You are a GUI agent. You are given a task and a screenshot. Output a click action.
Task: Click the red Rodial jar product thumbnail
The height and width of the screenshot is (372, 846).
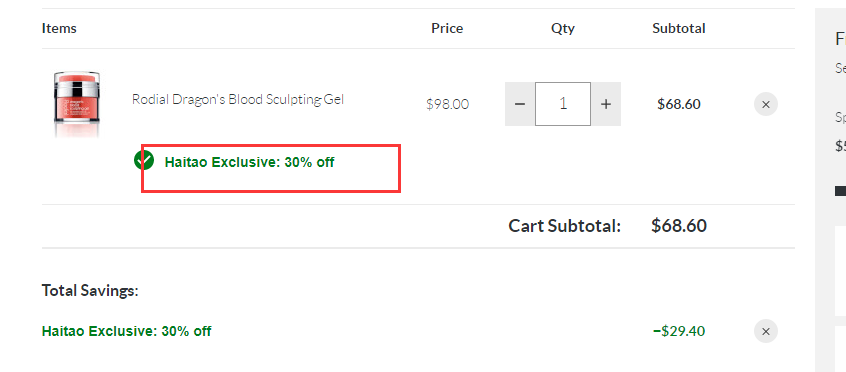[x=77, y=104]
